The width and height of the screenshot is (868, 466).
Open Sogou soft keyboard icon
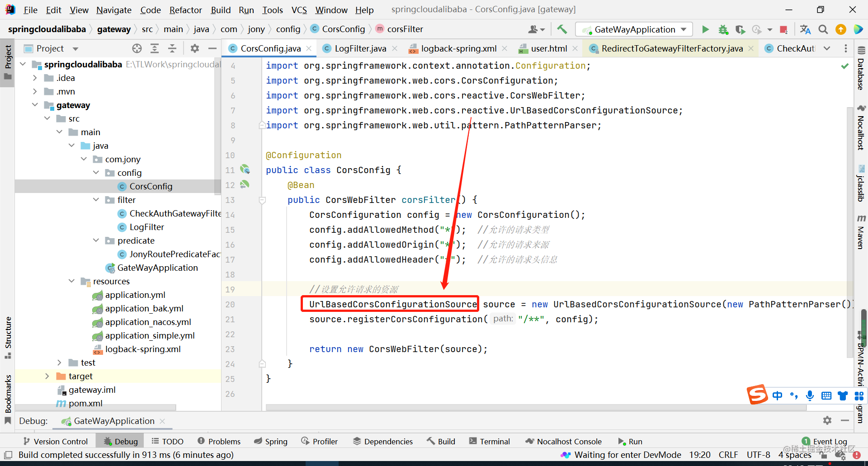[826, 396]
